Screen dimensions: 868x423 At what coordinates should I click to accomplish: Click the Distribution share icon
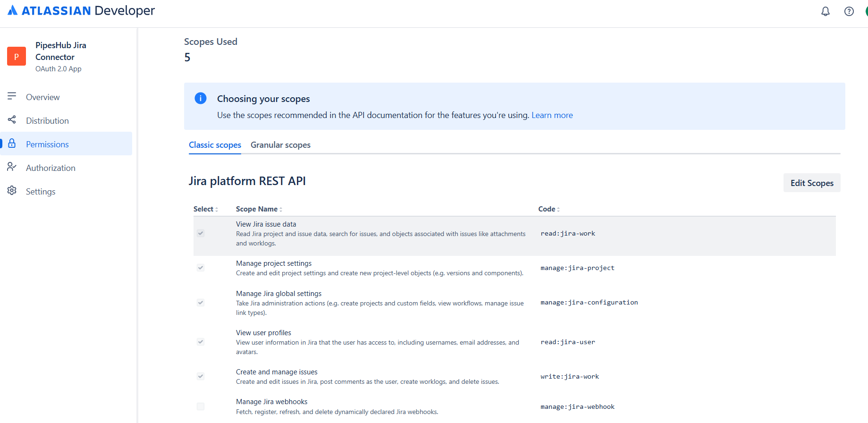click(12, 120)
